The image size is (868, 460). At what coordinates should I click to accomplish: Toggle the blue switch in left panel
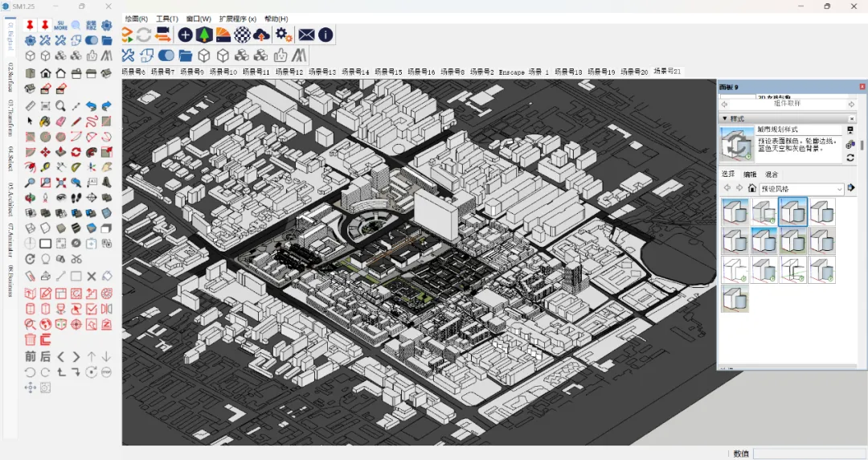(92, 40)
